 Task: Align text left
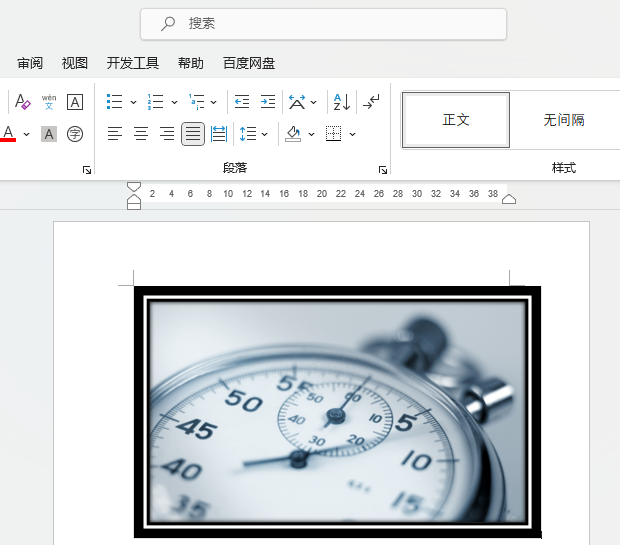pyautogui.click(x=115, y=134)
